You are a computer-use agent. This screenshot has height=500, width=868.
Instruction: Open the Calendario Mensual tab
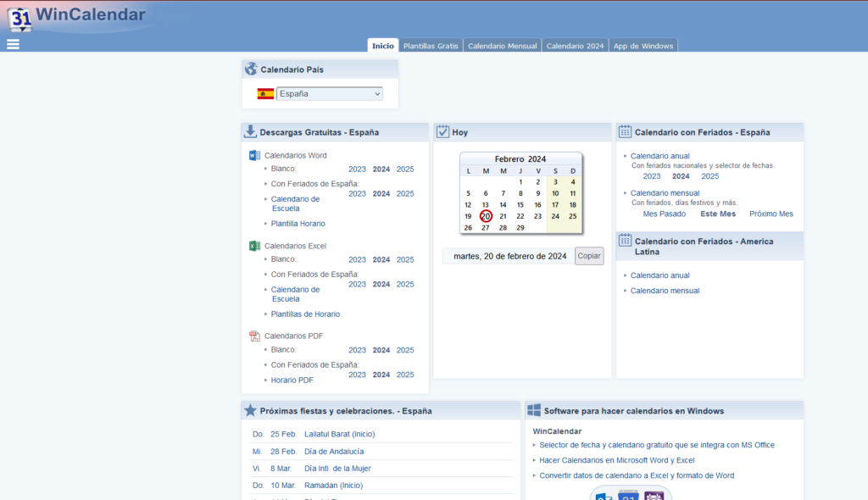(503, 46)
